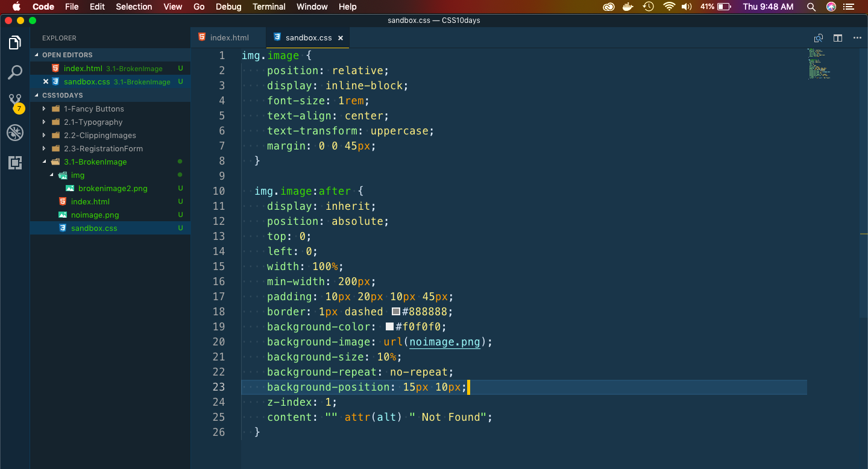
Task: Open Creative Cloud menu bar icon
Action: point(608,7)
